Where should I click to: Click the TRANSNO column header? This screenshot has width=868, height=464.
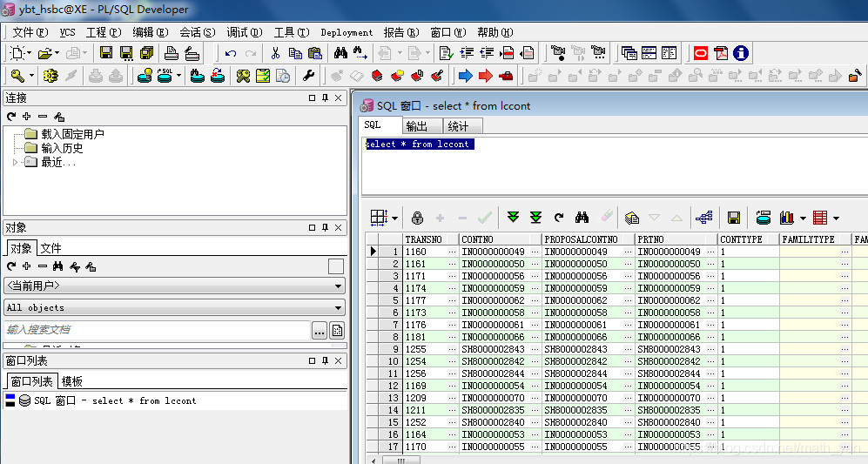tap(431, 239)
